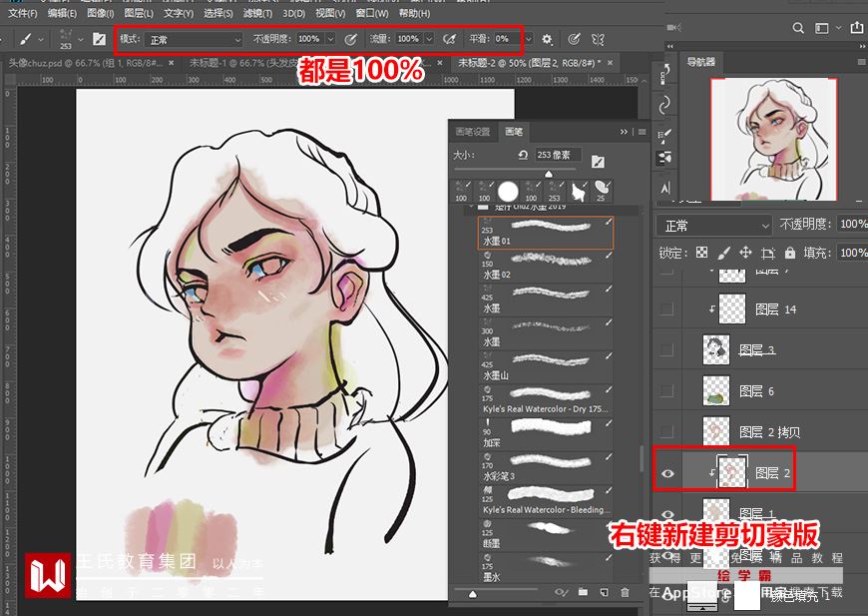Lock artboard nesting icon
Image resolution: width=868 pixels, height=616 pixels.
tap(767, 254)
